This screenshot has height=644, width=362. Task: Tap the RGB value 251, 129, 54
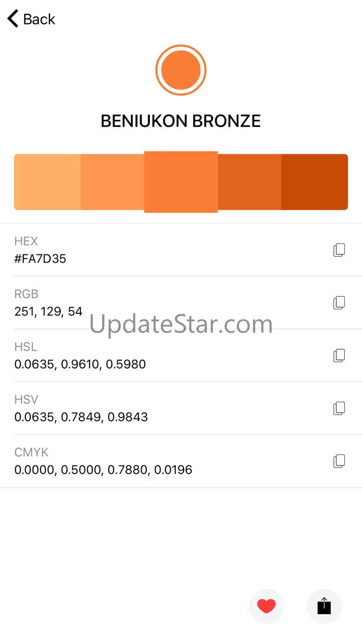48,312
